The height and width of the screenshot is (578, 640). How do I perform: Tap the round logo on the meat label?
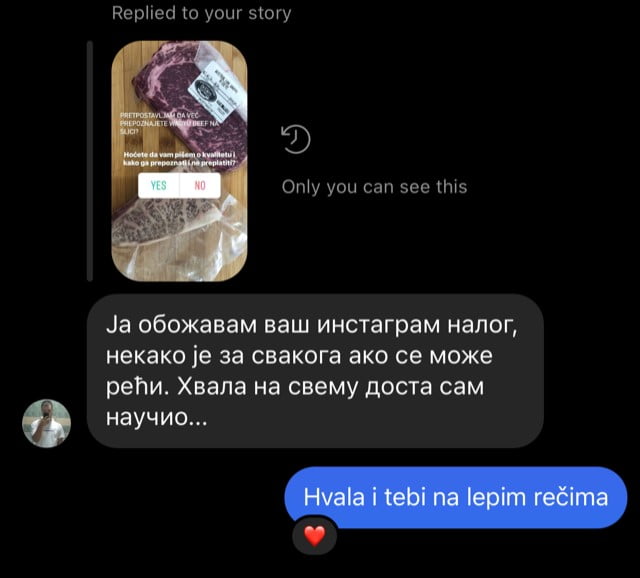203,90
